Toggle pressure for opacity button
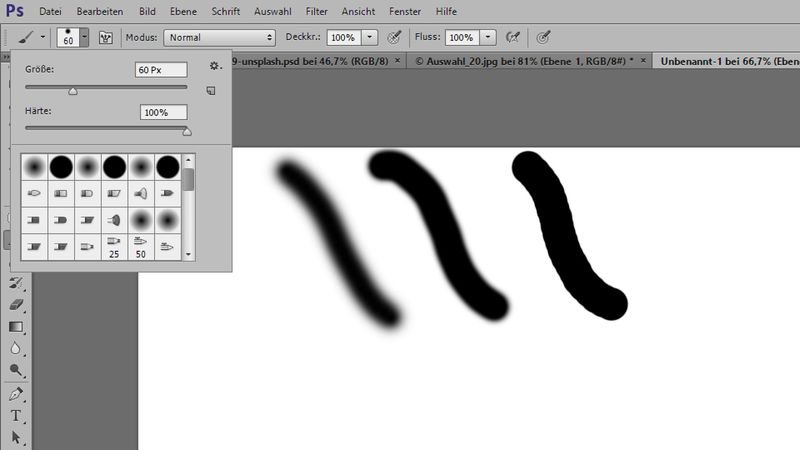 pos(394,37)
